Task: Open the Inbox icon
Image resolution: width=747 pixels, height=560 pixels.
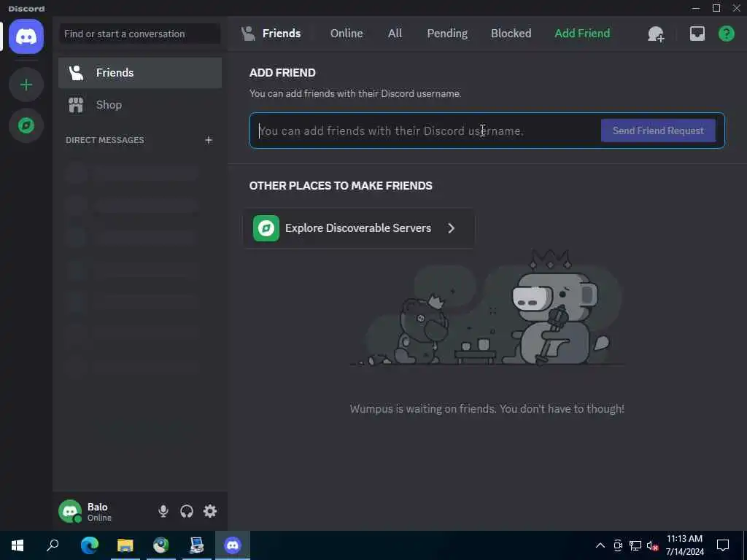Action: (697, 34)
